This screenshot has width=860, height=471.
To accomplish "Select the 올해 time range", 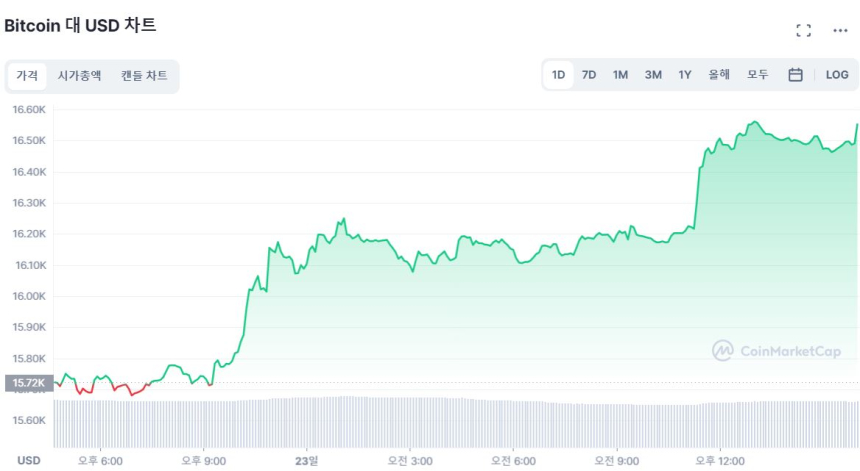I will (x=719, y=75).
